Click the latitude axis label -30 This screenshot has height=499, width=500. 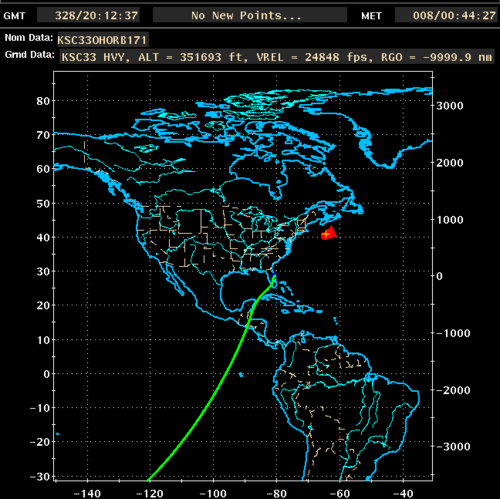coord(40,477)
